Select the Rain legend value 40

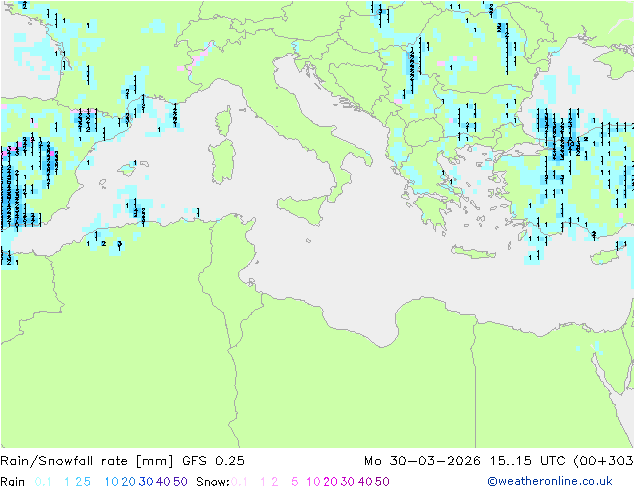(x=163, y=482)
